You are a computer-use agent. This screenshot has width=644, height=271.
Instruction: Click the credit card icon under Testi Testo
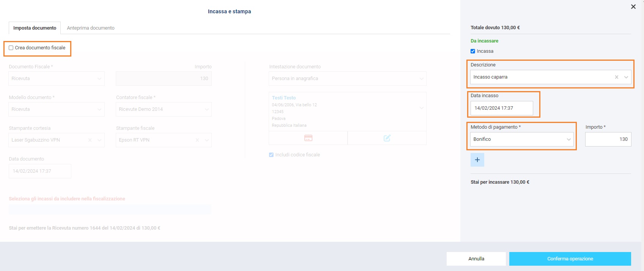308,138
